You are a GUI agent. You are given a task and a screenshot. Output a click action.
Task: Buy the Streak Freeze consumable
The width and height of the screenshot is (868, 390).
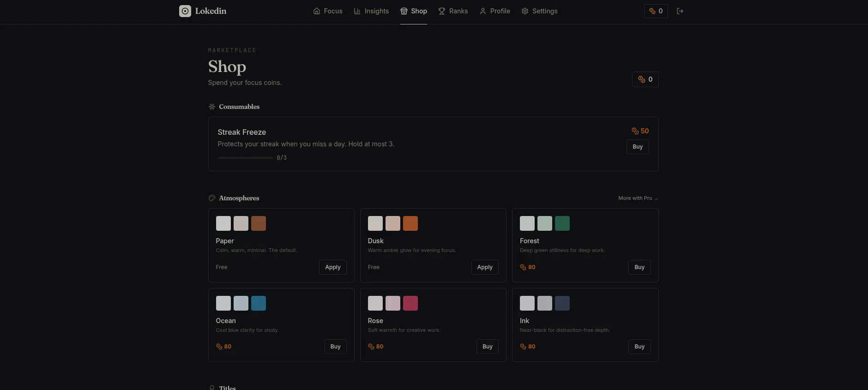pos(638,147)
